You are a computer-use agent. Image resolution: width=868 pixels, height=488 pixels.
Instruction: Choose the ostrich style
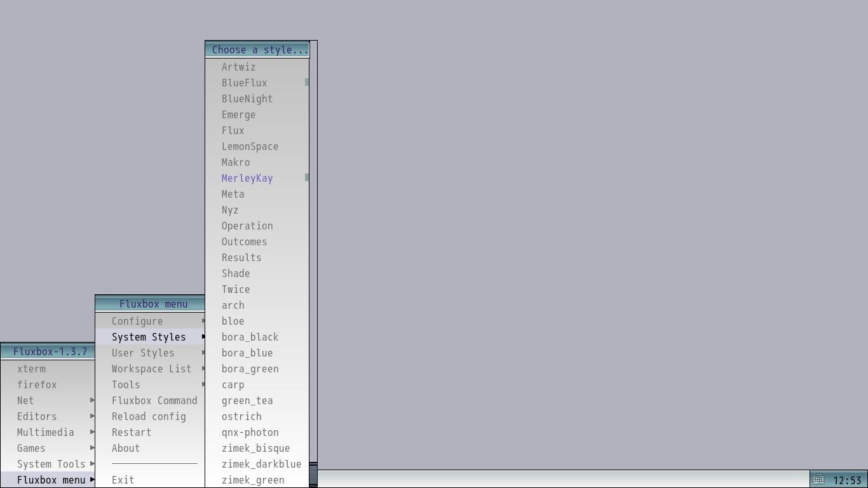tap(257, 416)
